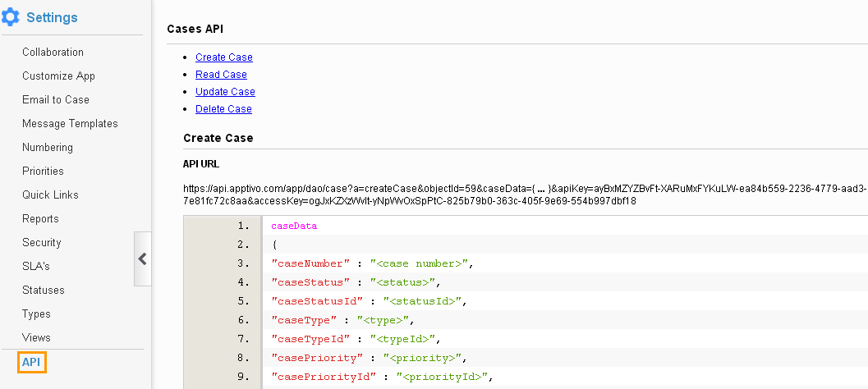Follow the Update Case link
The height and width of the screenshot is (389, 868).
(x=225, y=91)
